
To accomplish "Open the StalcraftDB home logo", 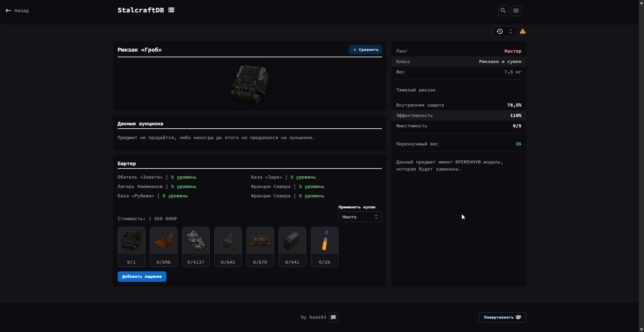I will 141,10.
